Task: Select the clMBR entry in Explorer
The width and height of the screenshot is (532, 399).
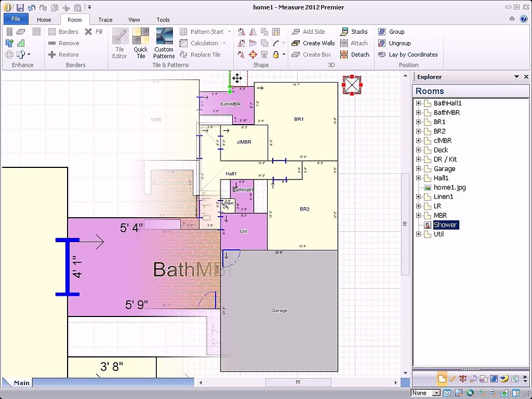Action: click(442, 140)
